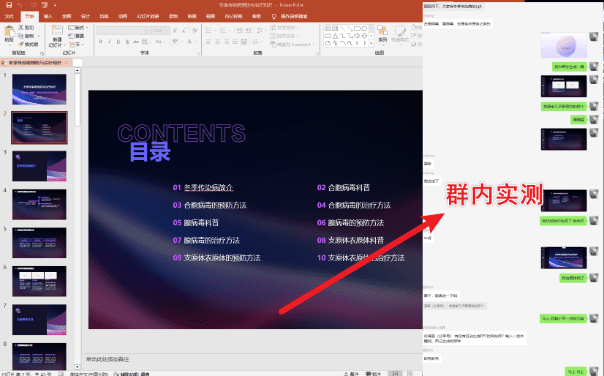This screenshot has width=604, height=376.
Task: Increase the list indent level
Action: click(x=249, y=30)
